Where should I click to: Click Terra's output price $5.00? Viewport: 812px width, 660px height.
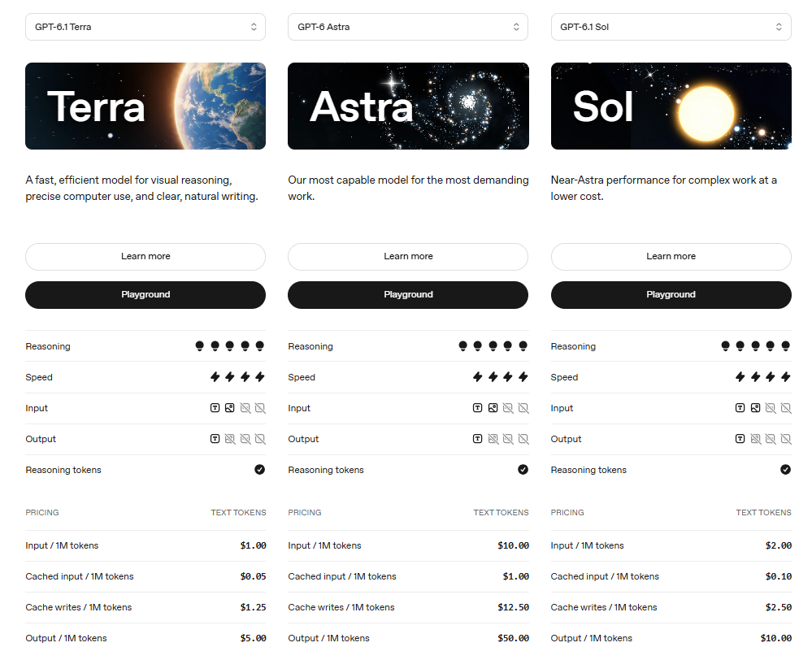point(254,638)
